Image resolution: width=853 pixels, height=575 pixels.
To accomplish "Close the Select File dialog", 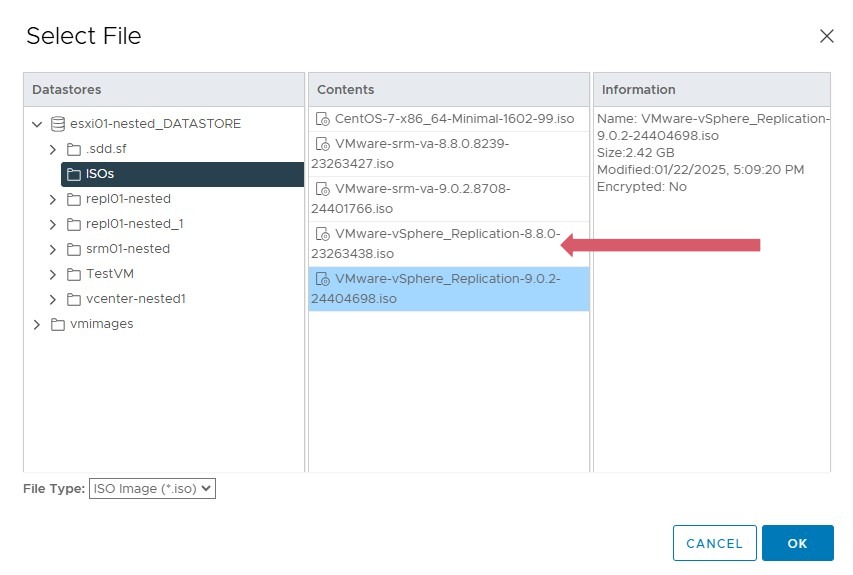I will 826,36.
